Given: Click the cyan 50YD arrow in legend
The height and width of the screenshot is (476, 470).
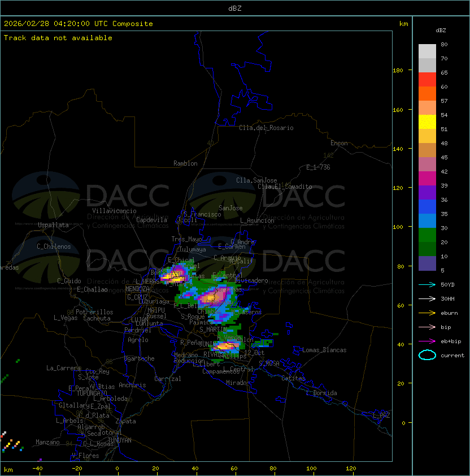Looking at the screenshot, I should (x=427, y=284).
